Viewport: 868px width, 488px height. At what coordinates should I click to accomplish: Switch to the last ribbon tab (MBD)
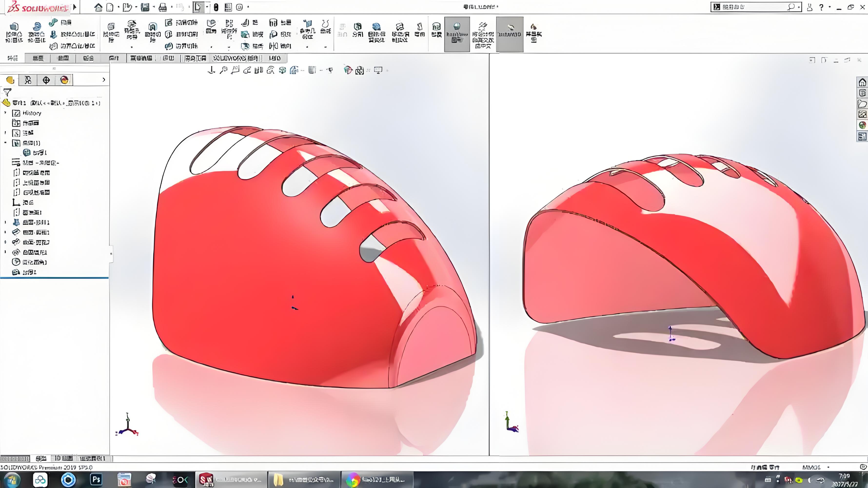[x=275, y=58]
